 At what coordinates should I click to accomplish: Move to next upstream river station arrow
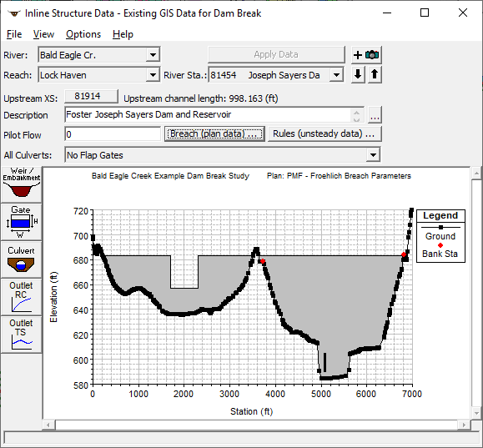click(x=375, y=74)
